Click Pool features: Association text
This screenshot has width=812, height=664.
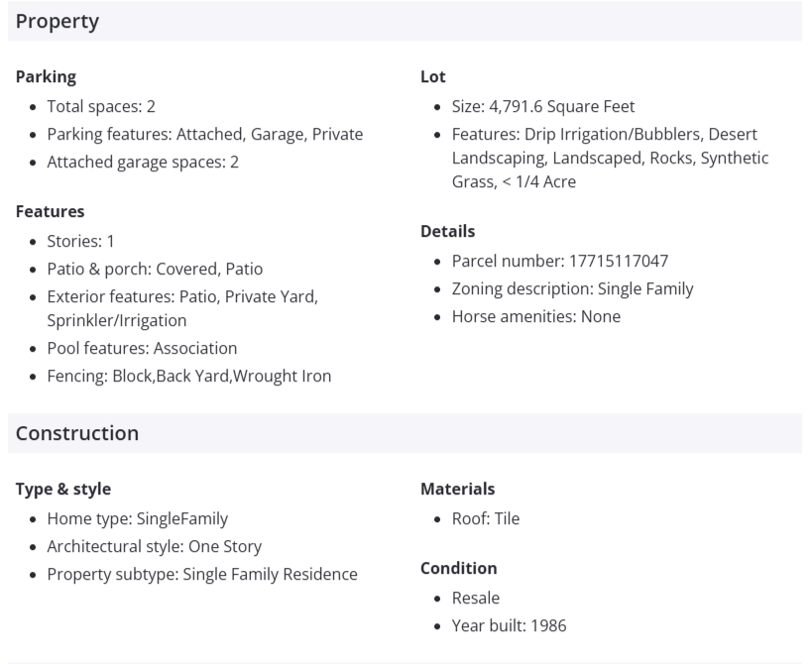(142, 348)
